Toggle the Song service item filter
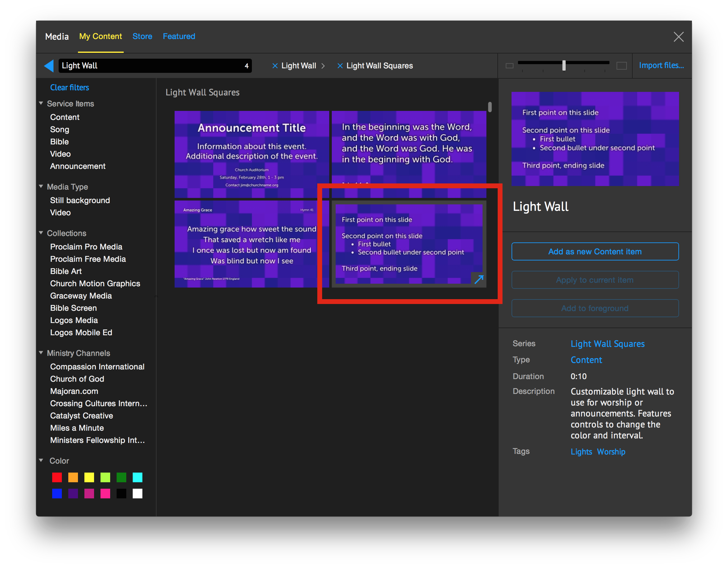Viewport: 728px width, 568px height. click(60, 129)
